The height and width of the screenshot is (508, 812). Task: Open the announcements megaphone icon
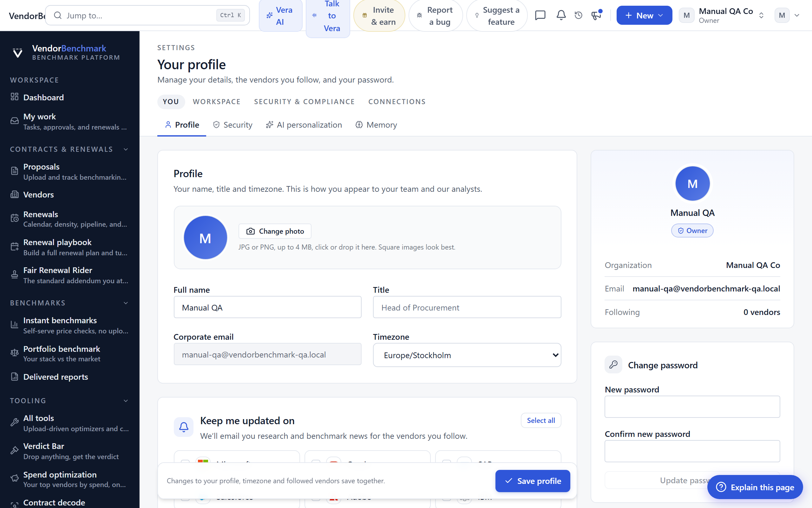tap(596, 16)
